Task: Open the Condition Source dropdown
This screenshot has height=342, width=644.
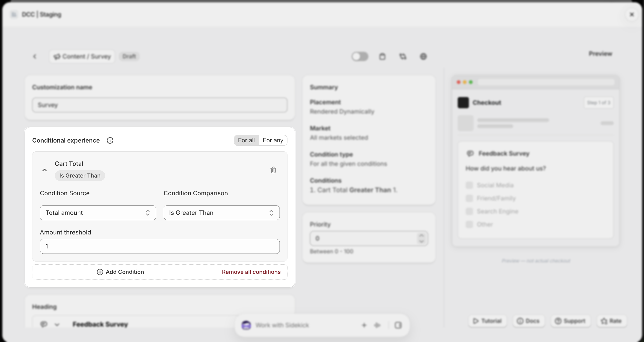Action: pos(98,213)
